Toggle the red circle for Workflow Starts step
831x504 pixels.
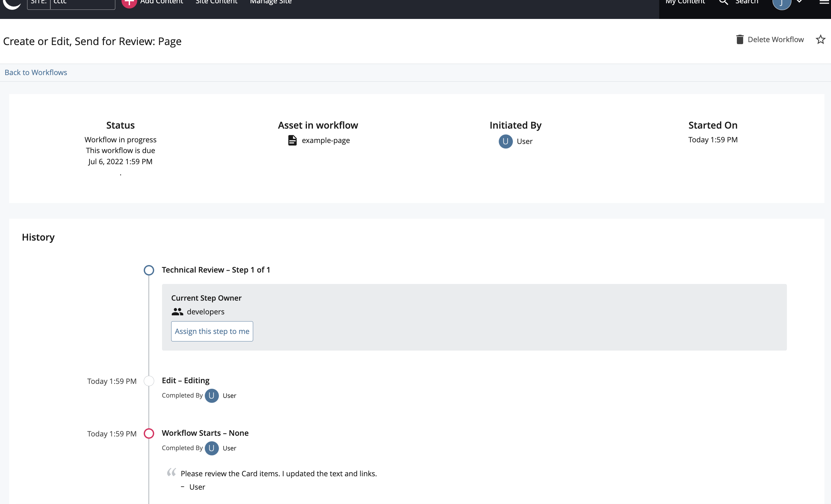tap(148, 433)
